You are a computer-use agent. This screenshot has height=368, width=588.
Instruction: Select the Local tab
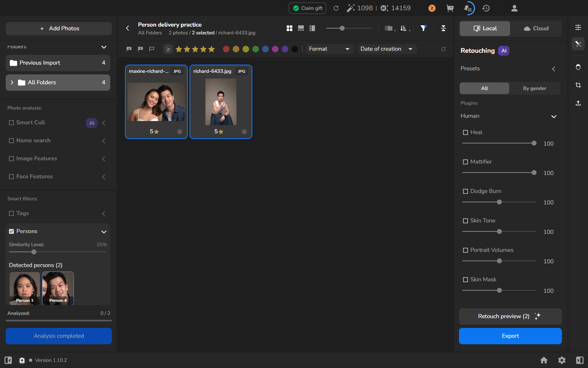[485, 29]
